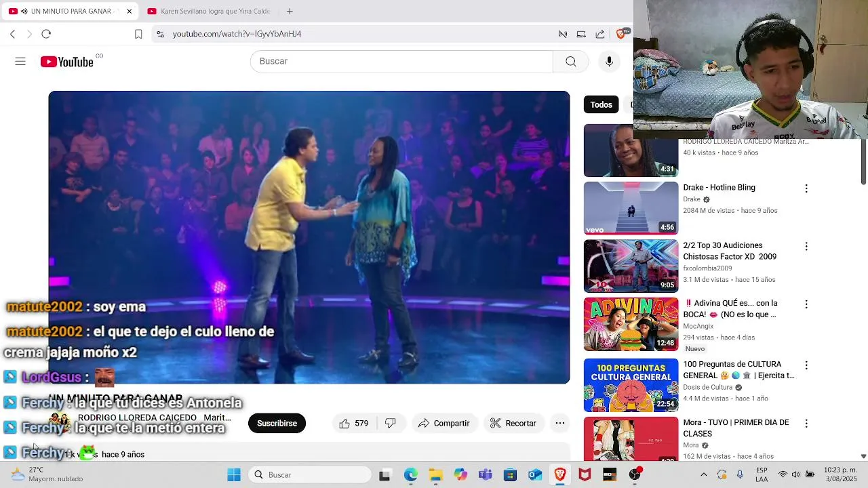The image size is (868, 488).
Task: Open Adivina QUÉ es thumbnail
Action: tap(631, 324)
